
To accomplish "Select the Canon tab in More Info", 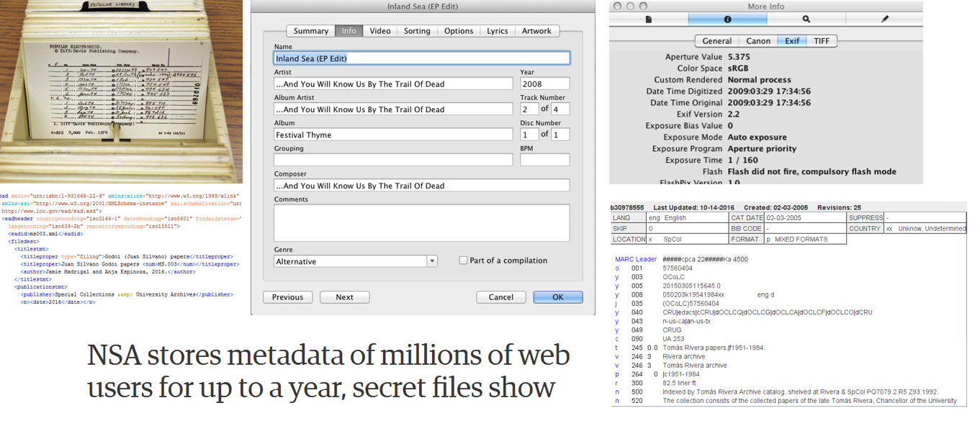I will (758, 41).
